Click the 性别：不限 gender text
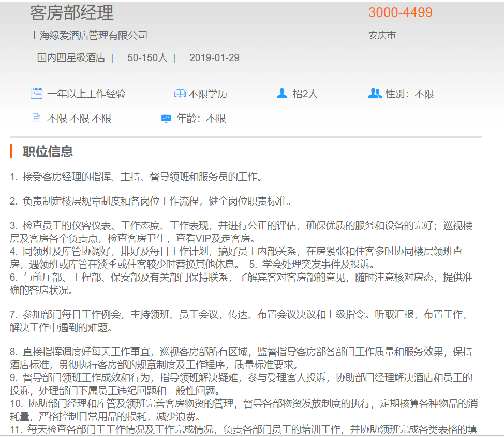The width and height of the screenshot is (504, 437). [410, 94]
